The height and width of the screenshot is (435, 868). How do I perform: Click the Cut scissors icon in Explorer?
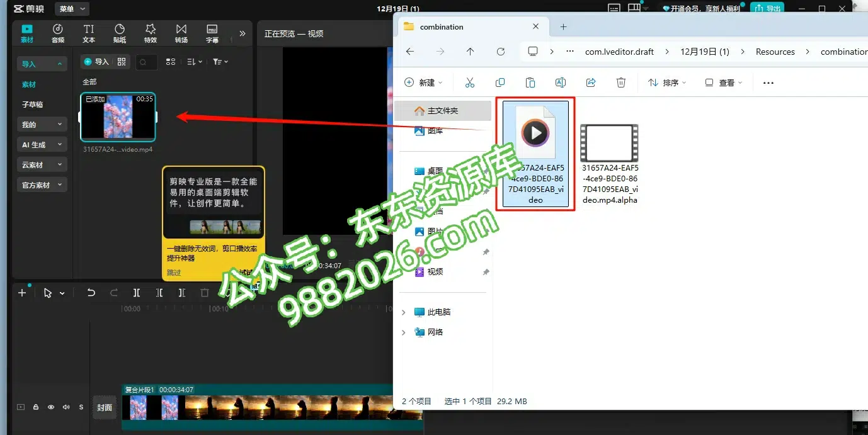coord(470,82)
